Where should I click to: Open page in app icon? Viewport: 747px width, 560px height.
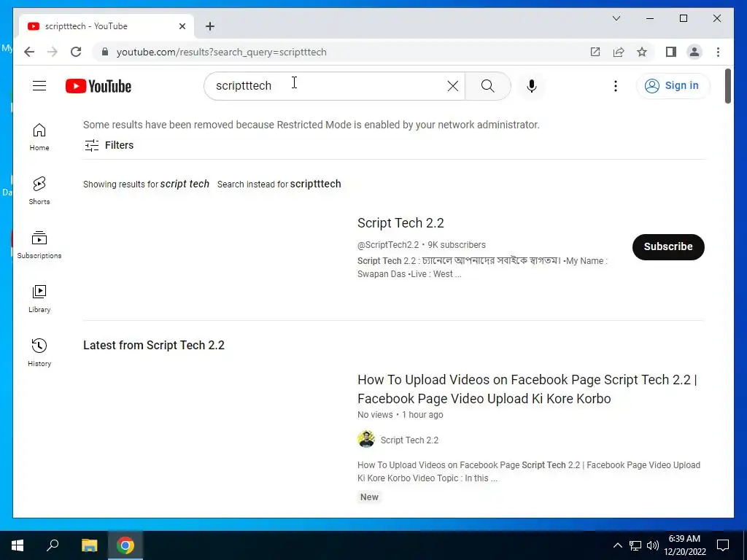(595, 52)
